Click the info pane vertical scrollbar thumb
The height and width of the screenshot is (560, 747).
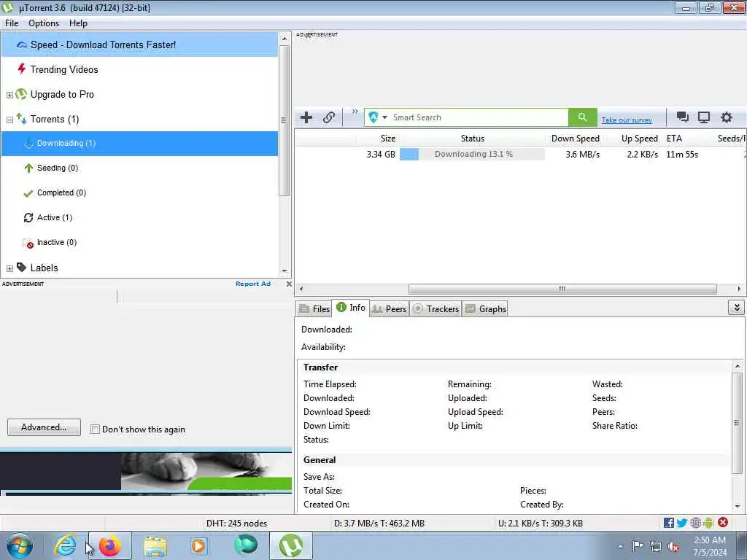737,423
